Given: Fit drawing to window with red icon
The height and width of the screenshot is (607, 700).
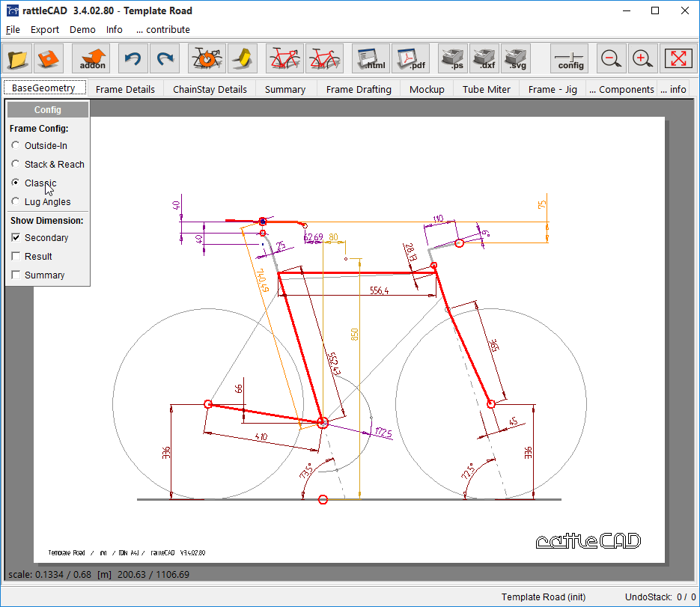Looking at the screenshot, I should (x=679, y=58).
